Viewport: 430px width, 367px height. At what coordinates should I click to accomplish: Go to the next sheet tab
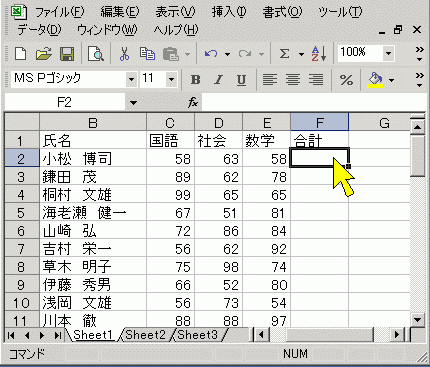coord(42,335)
